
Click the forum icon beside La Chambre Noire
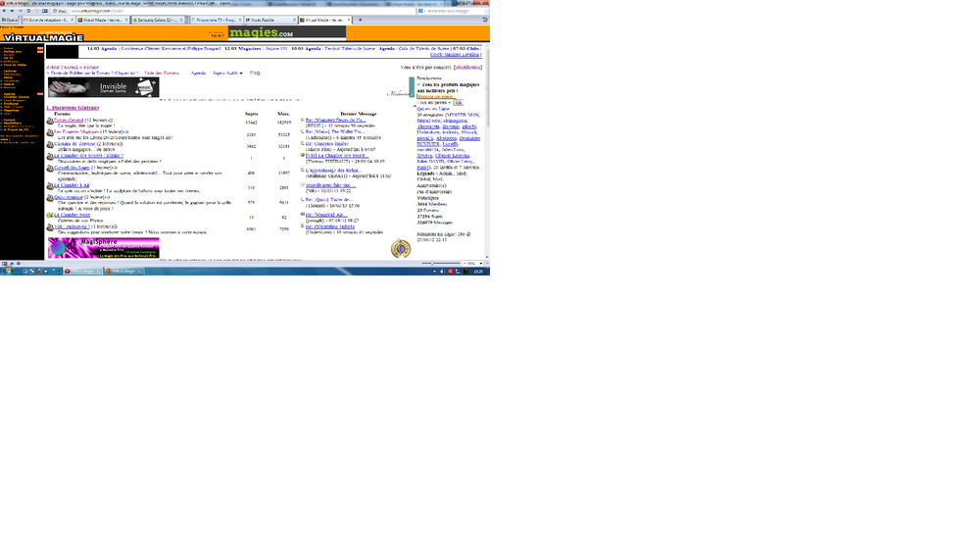[50, 215]
